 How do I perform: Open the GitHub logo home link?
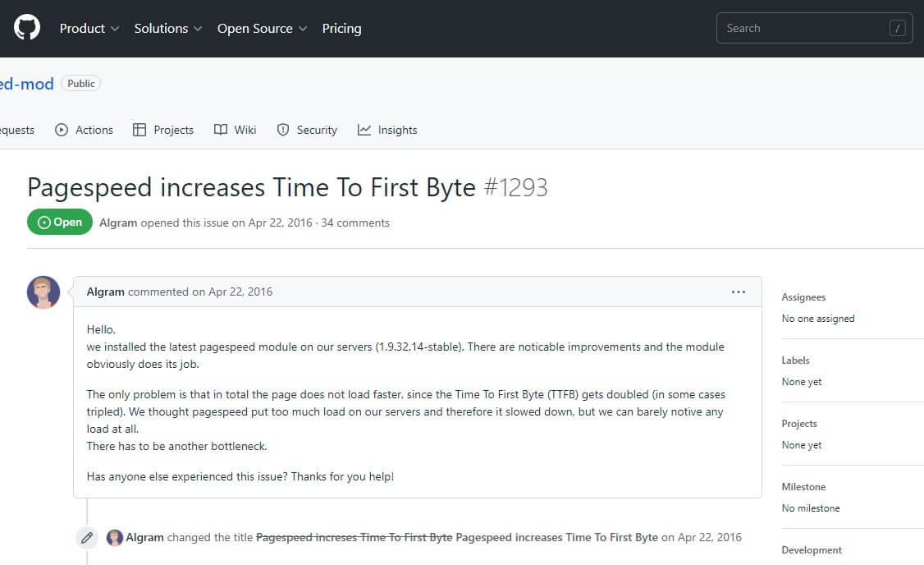pyautogui.click(x=27, y=28)
